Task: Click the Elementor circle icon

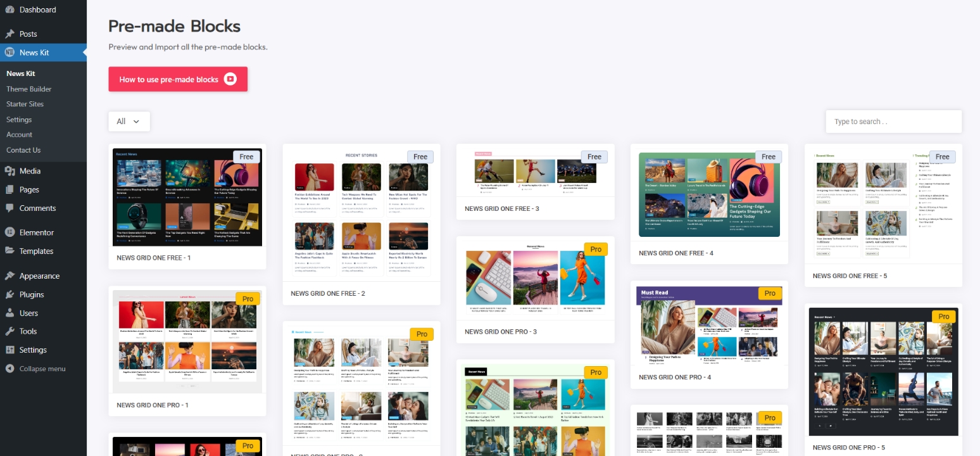Action: pyautogui.click(x=10, y=232)
